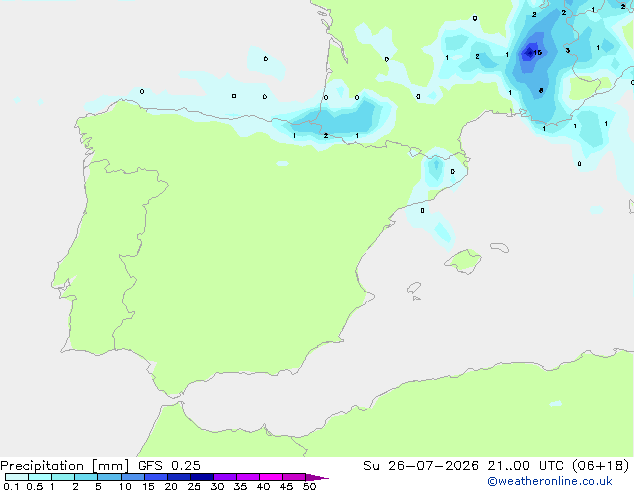Click the 'Precipitation [mm]' title text
Screen dimensions: 634x490
coord(65,466)
